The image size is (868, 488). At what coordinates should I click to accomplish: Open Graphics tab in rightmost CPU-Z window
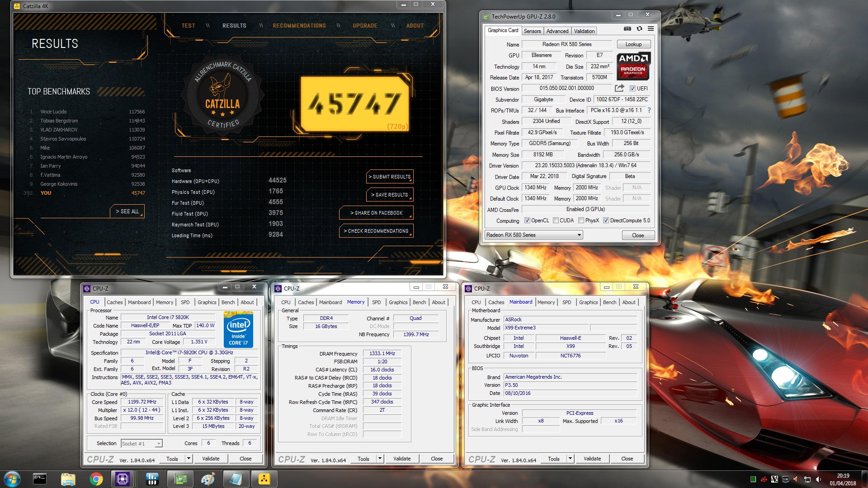pos(588,302)
